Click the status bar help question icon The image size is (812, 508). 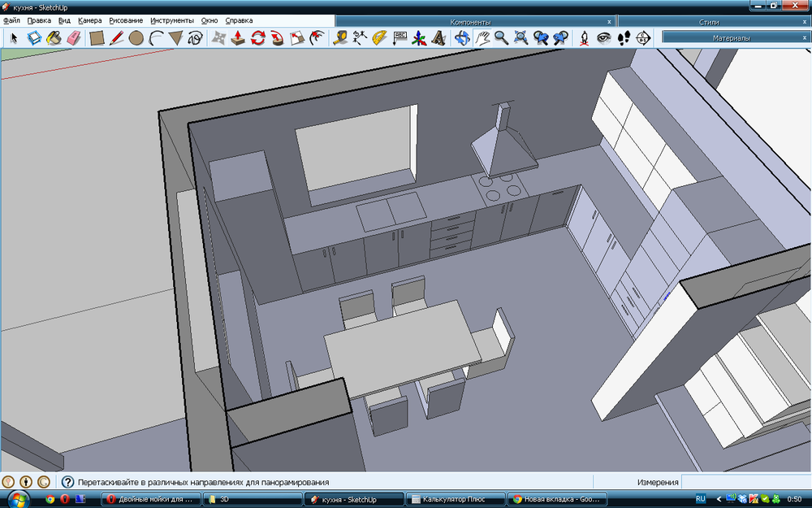(x=67, y=482)
